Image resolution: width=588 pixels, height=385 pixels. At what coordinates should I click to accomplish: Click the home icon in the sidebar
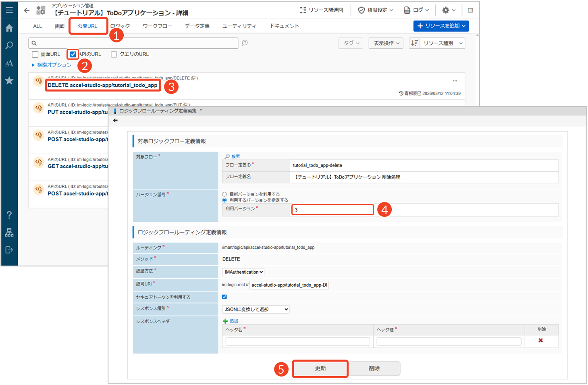click(x=9, y=28)
